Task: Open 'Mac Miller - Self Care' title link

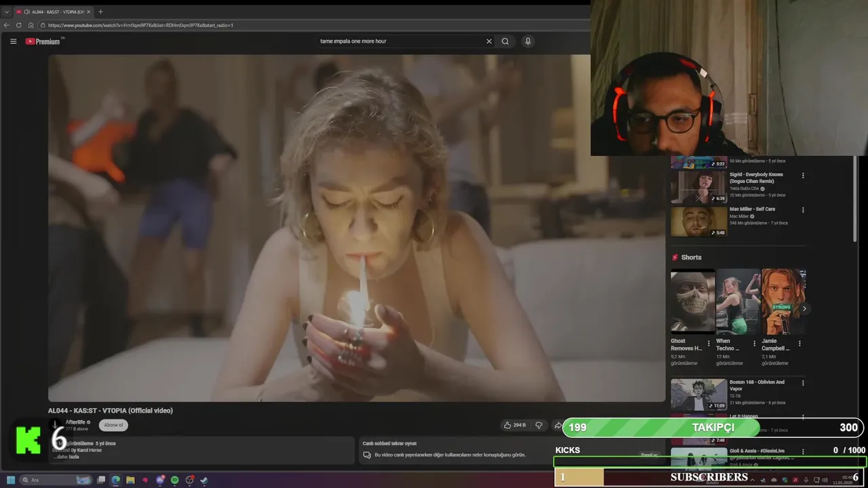Action: (x=752, y=209)
